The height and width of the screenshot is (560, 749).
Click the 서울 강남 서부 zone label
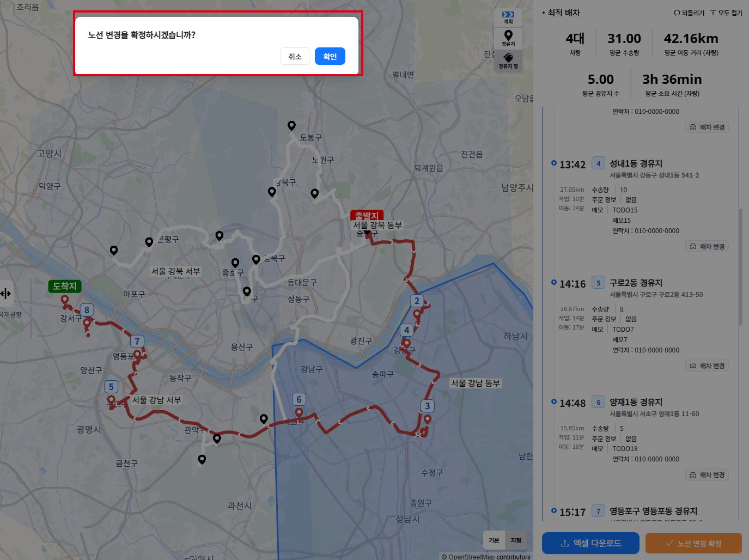pyautogui.click(x=156, y=400)
